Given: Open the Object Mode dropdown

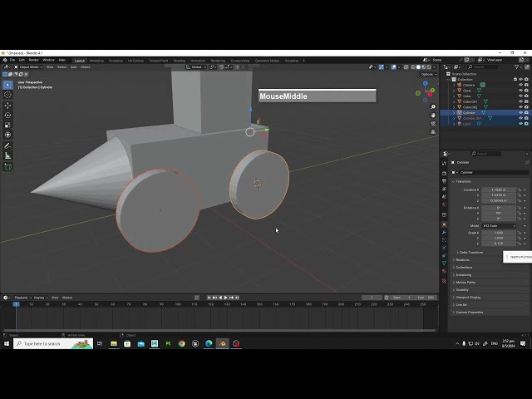Looking at the screenshot, I should (28, 67).
